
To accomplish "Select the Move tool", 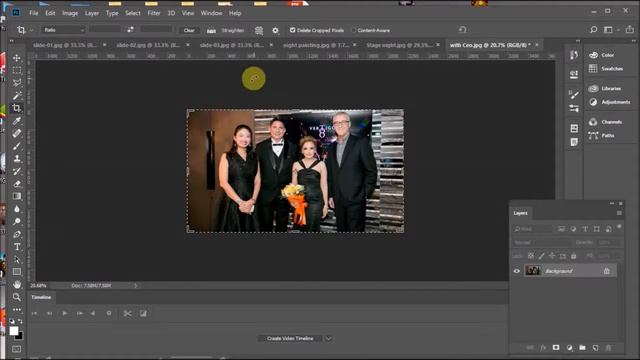I will [x=17, y=58].
